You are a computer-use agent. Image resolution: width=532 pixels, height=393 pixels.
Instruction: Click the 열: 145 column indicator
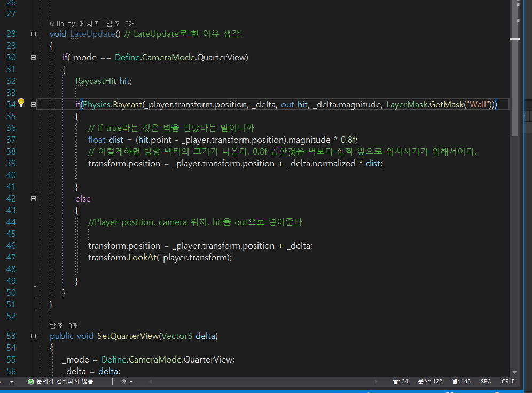click(461, 381)
